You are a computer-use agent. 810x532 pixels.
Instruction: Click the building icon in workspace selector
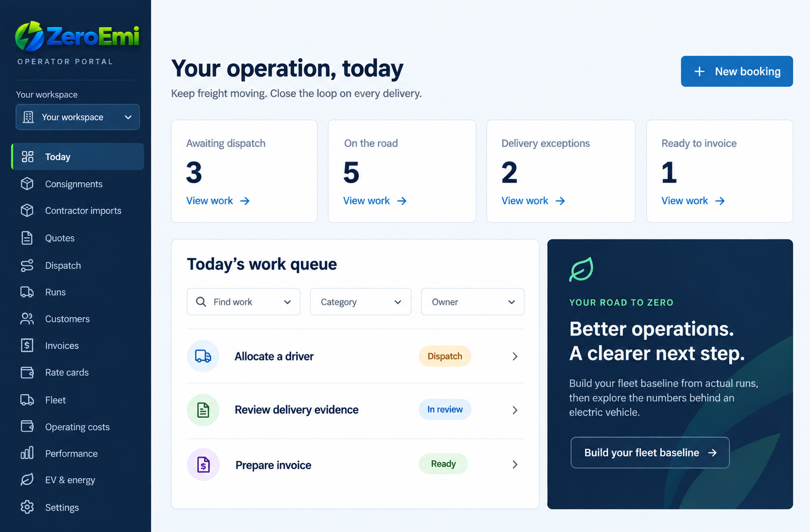29,117
